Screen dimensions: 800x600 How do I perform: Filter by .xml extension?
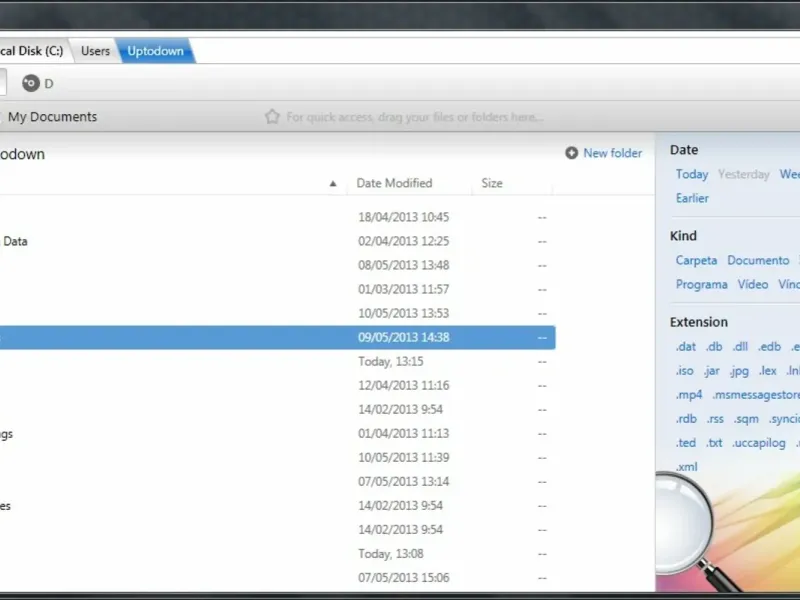tap(686, 467)
